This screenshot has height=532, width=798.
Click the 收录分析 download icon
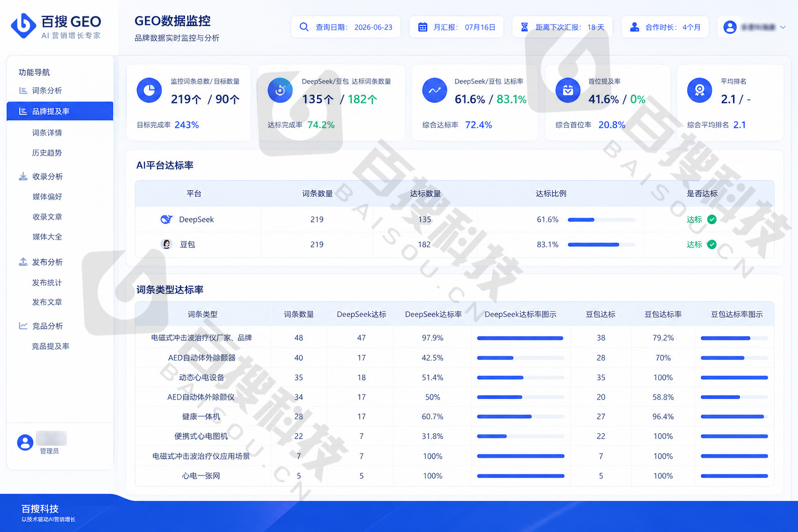click(x=23, y=177)
